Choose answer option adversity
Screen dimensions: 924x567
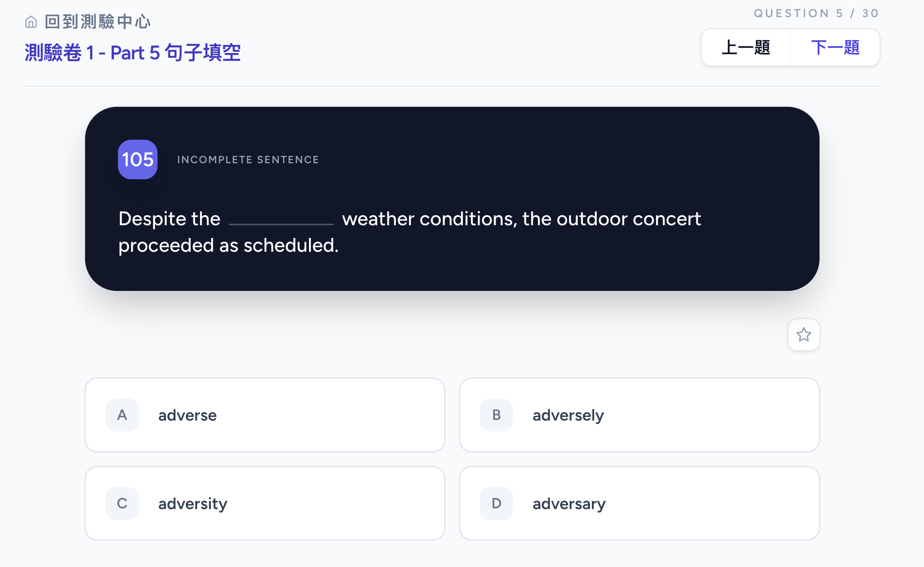coord(265,504)
